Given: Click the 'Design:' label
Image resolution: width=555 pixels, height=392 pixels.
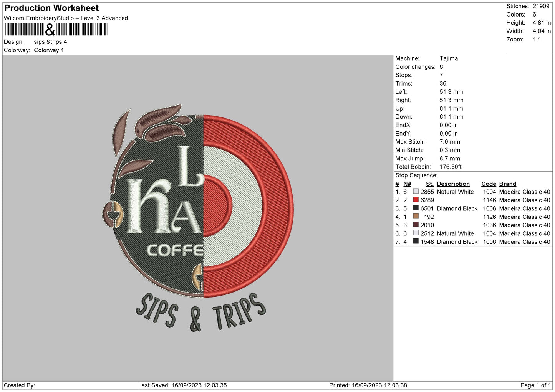Looking at the screenshot, I should coord(14,42).
